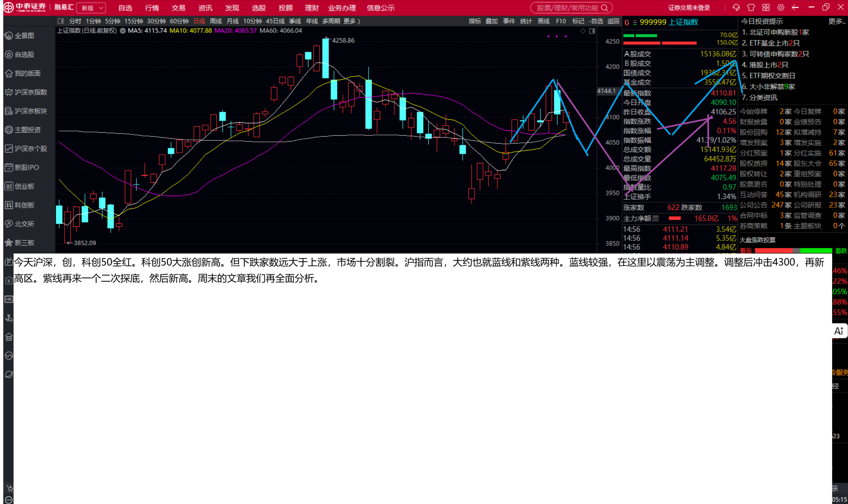Click the MA20: 4065.57 label

click(235, 31)
